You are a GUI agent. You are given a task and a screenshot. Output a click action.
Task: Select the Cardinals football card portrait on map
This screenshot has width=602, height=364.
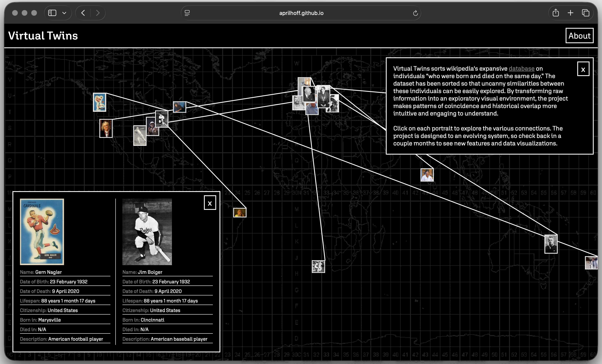click(99, 102)
